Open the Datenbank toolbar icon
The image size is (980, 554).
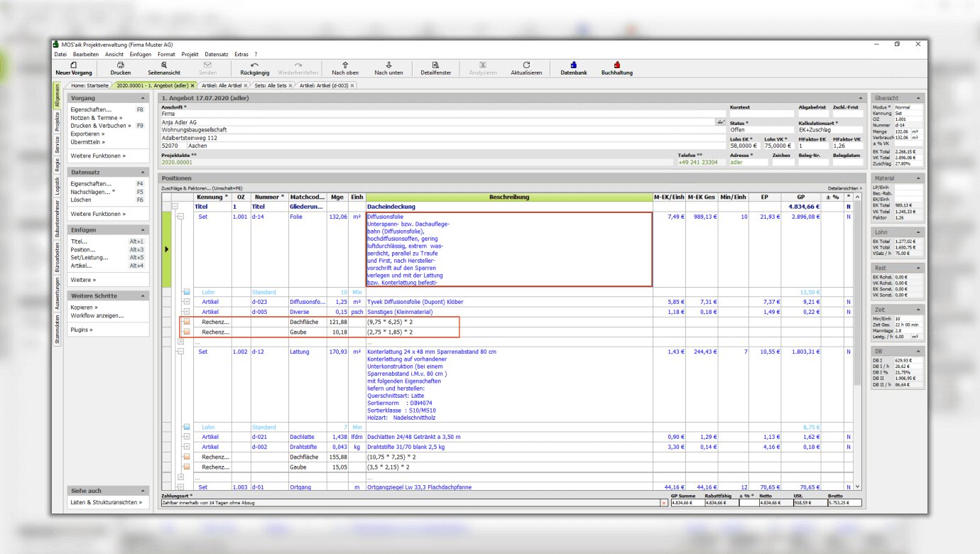pos(574,65)
